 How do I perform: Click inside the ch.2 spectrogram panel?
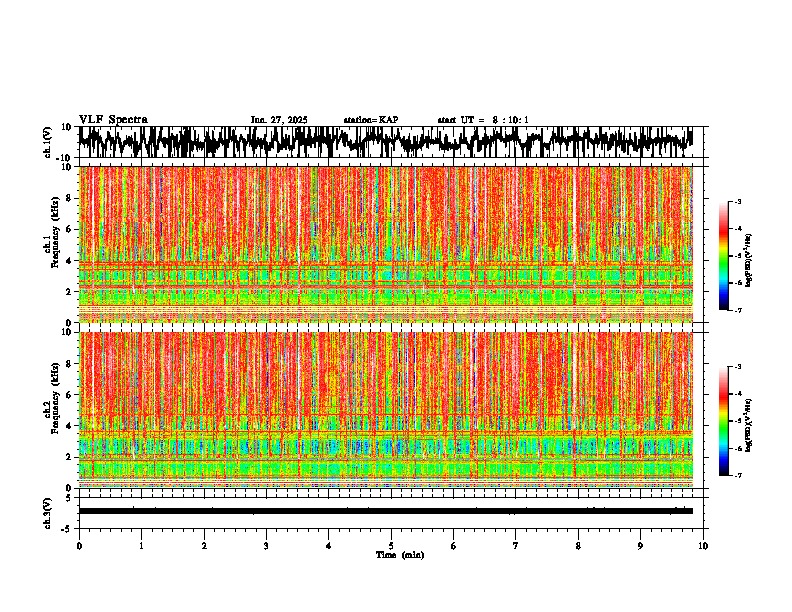pos(385,410)
